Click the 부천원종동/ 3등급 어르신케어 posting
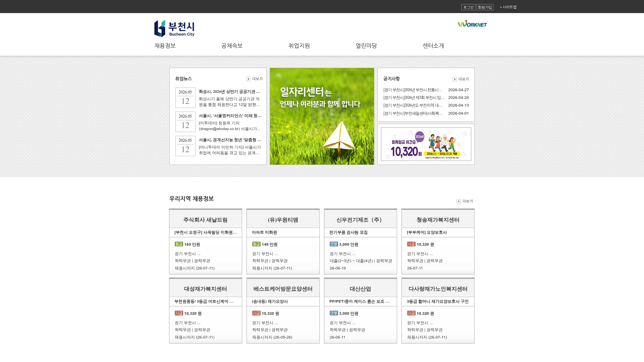 coord(204,301)
